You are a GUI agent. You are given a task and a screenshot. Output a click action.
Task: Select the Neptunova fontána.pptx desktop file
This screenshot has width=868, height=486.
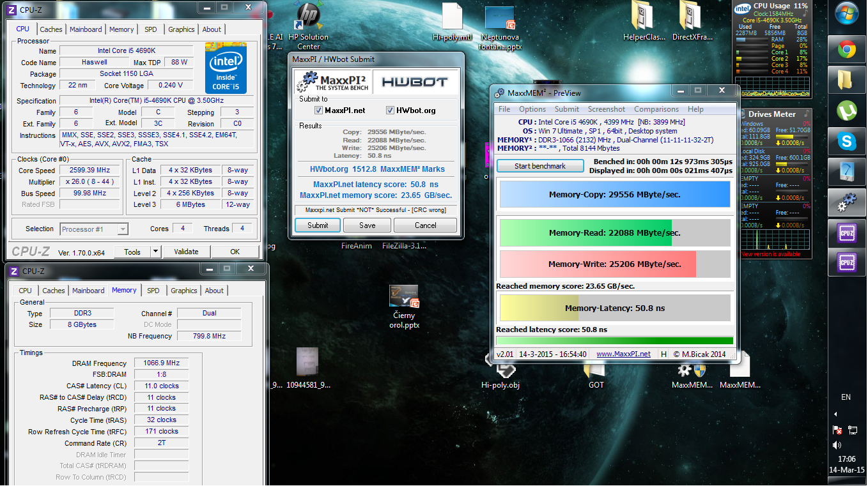[499, 29]
